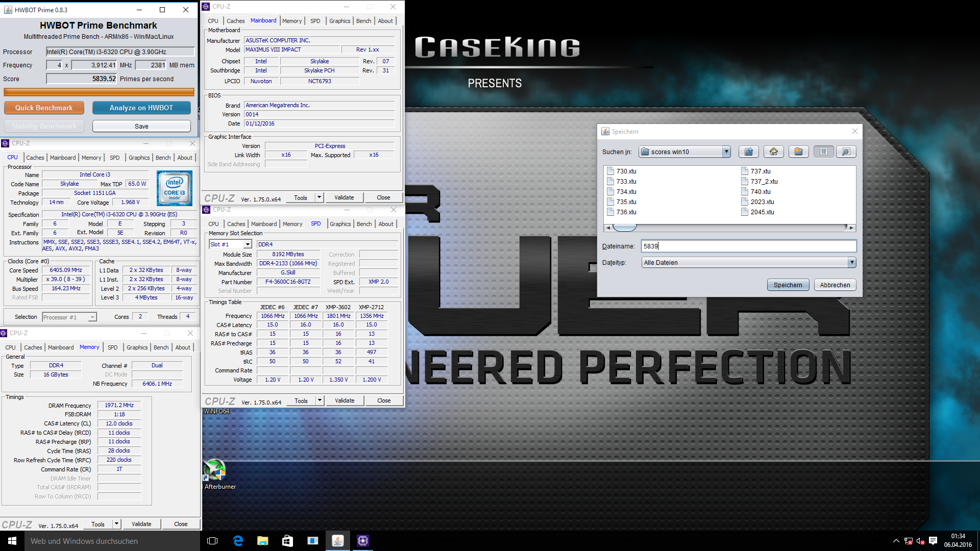Select file icon of 740.xtu
Screen dimensions: 980x551
pyautogui.click(x=745, y=192)
